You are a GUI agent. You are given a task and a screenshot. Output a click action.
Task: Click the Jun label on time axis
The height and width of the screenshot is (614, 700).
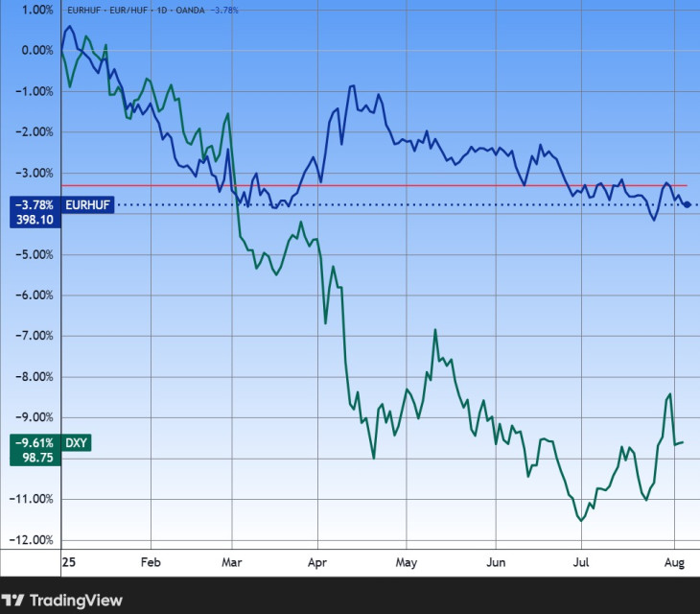click(496, 562)
